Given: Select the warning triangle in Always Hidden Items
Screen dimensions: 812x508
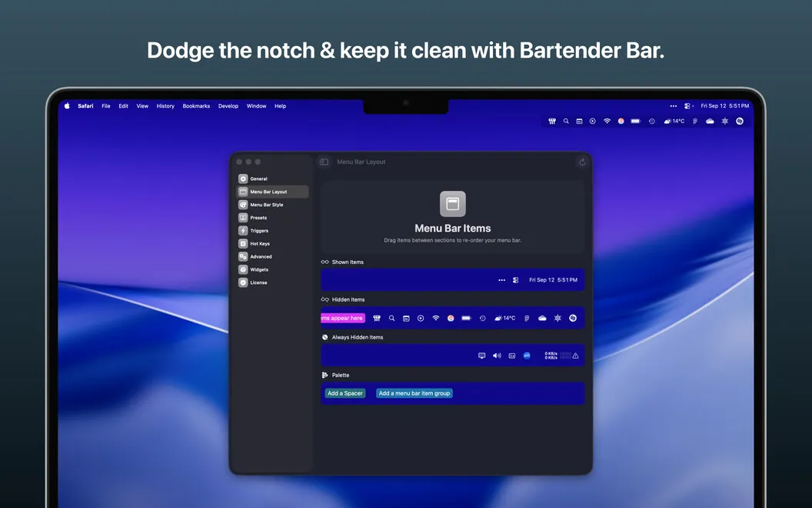Looking at the screenshot, I should tap(575, 356).
